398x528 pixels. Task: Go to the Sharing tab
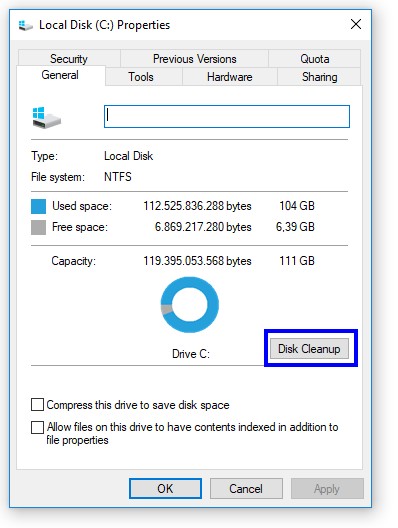pos(319,77)
